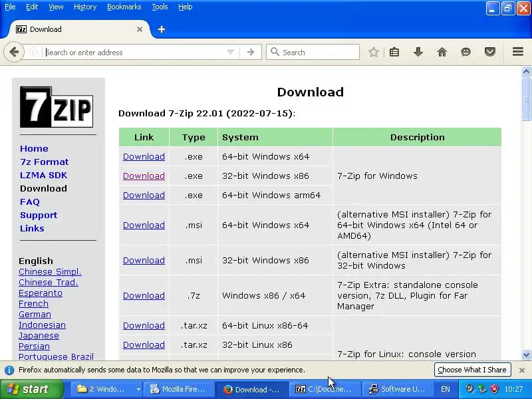Close the Download tab
Viewport: 532px width, 399px height.
[x=140, y=29]
